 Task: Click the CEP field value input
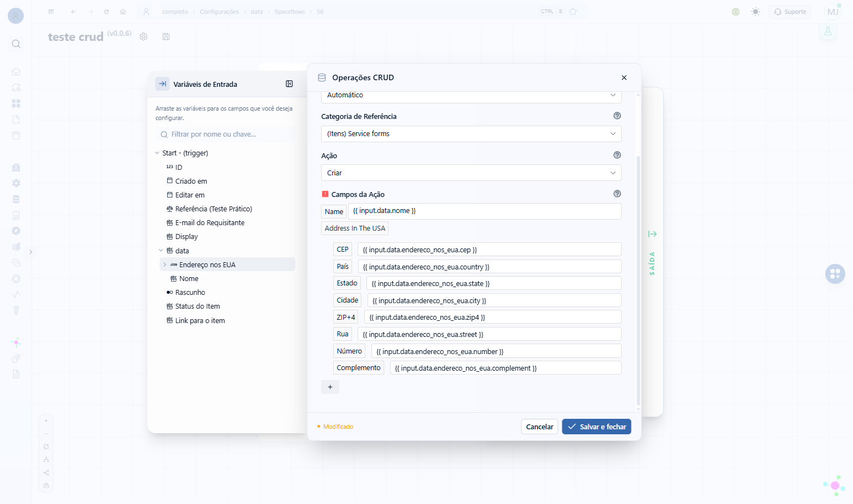click(489, 250)
